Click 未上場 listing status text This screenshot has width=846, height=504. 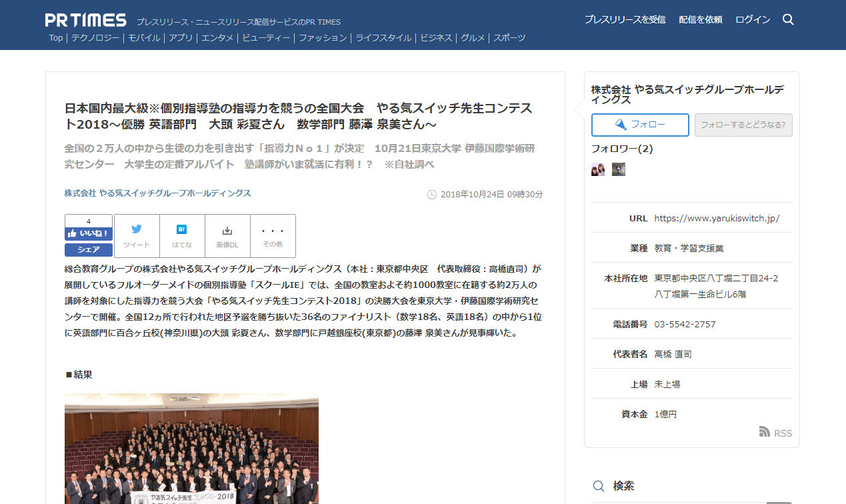667,384
